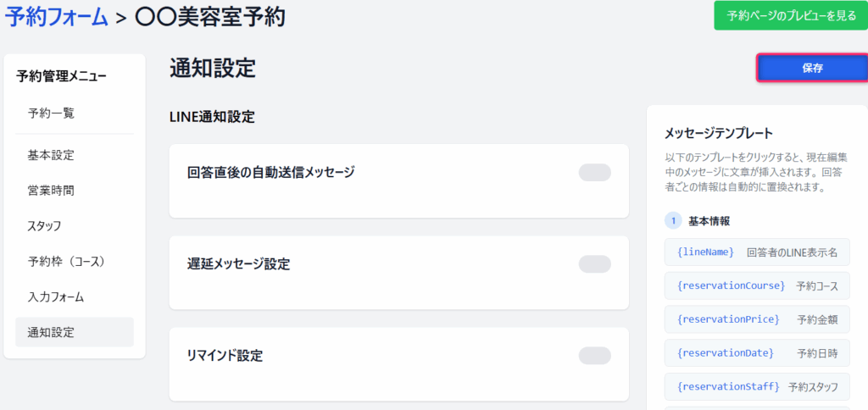The width and height of the screenshot is (868, 410).
Task: Click the blue 保存 save button
Action: pos(811,69)
